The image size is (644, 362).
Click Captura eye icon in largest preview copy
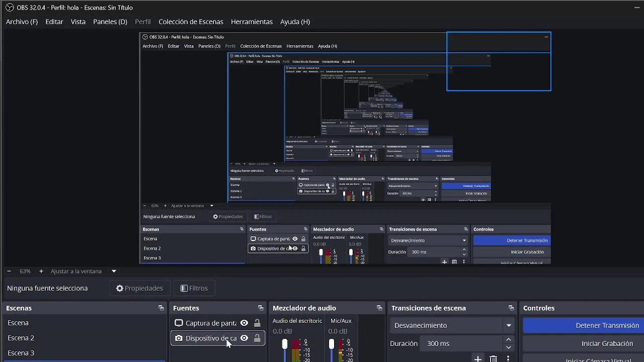coord(295,239)
